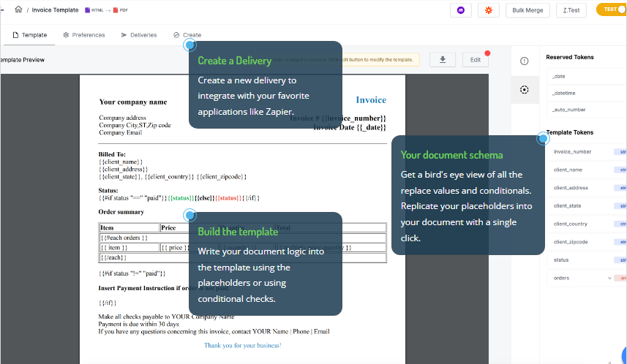Open the info panel icon in sidebar
Screen dimensions: 627x364
point(525,61)
